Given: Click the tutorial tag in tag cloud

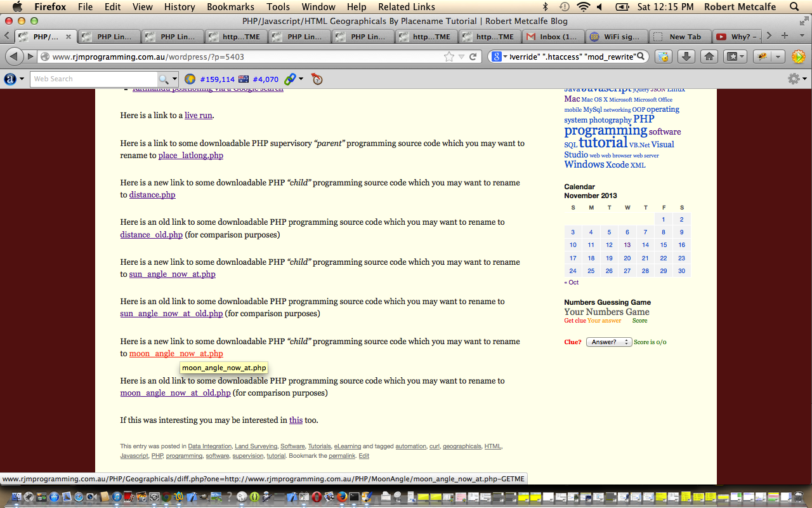Looking at the screenshot, I should coord(603,142).
